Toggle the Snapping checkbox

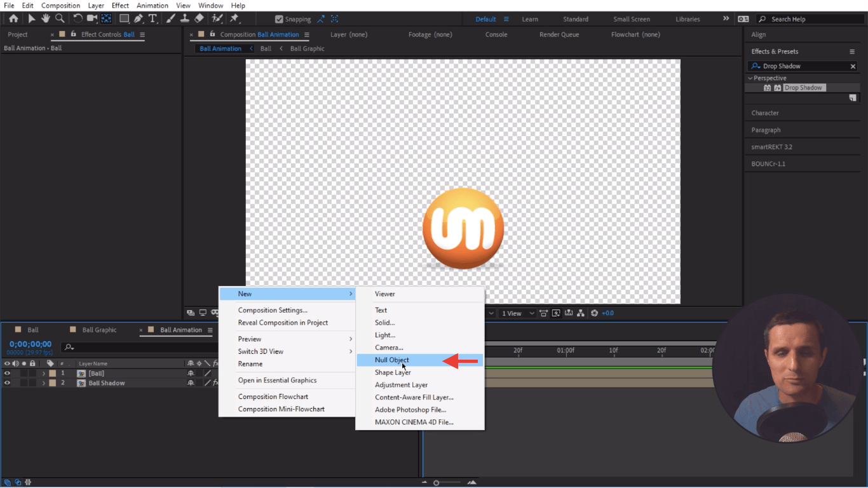[x=279, y=19]
